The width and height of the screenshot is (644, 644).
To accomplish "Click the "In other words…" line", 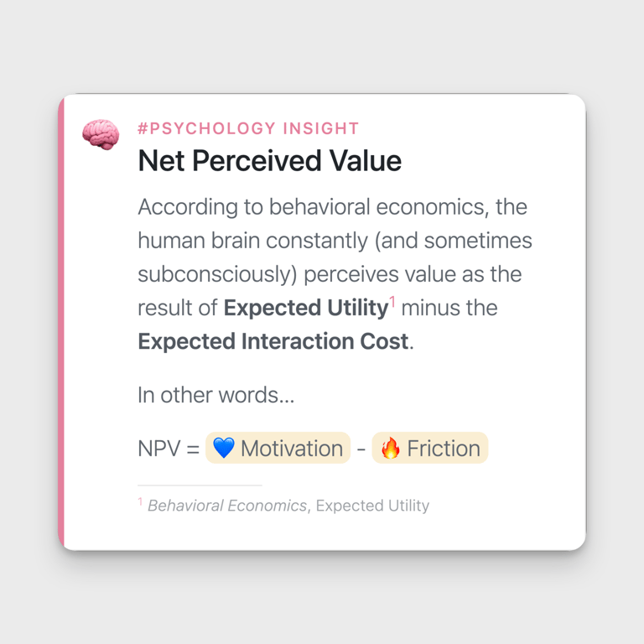I will pyautogui.click(x=216, y=395).
